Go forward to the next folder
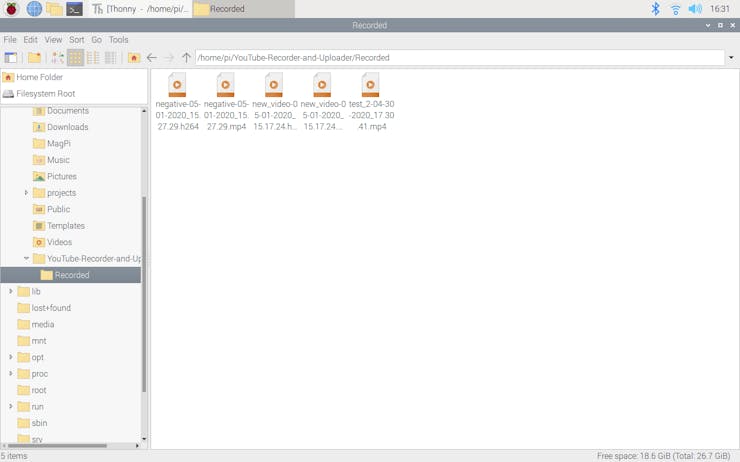 point(169,58)
